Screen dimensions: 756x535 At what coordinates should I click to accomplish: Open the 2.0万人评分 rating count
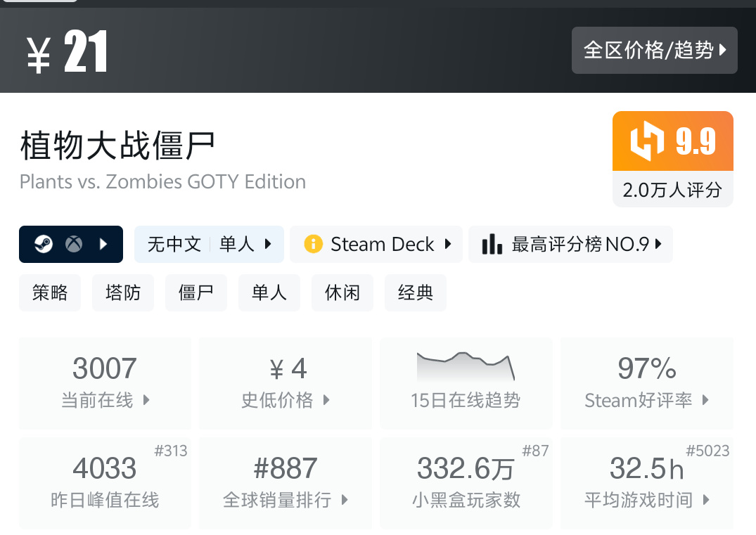pyautogui.click(x=672, y=189)
